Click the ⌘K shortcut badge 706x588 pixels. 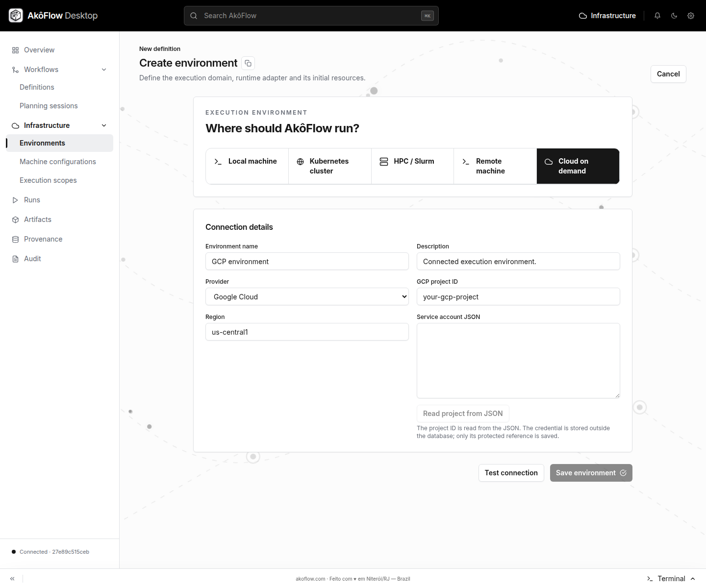click(x=428, y=16)
